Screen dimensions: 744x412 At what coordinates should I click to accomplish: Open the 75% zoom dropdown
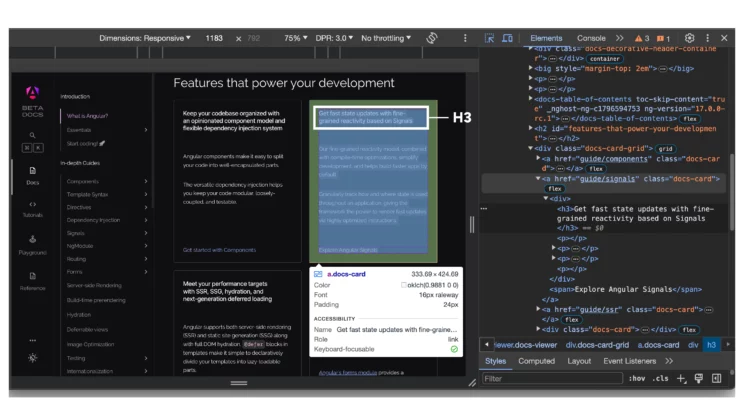[296, 38]
